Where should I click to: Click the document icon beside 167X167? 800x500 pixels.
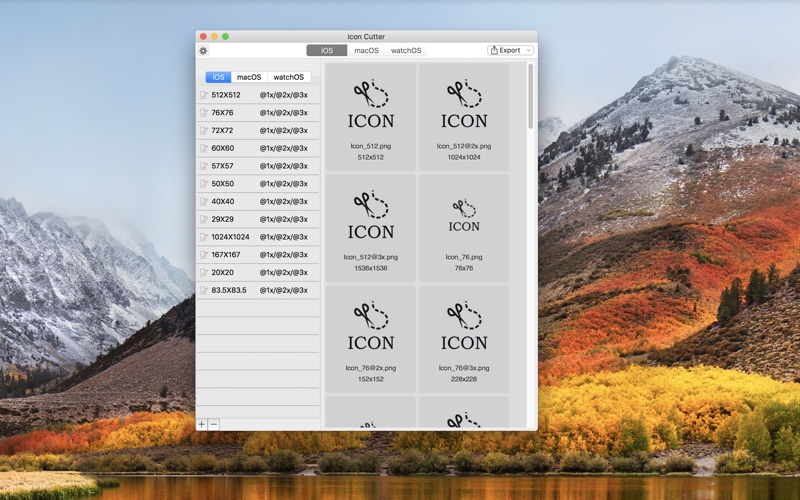(204, 255)
